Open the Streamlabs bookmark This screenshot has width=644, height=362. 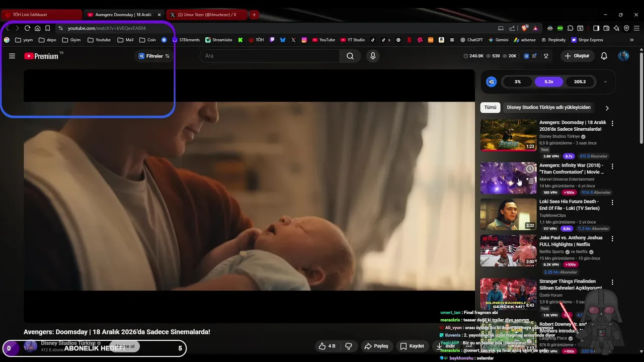[x=218, y=40]
